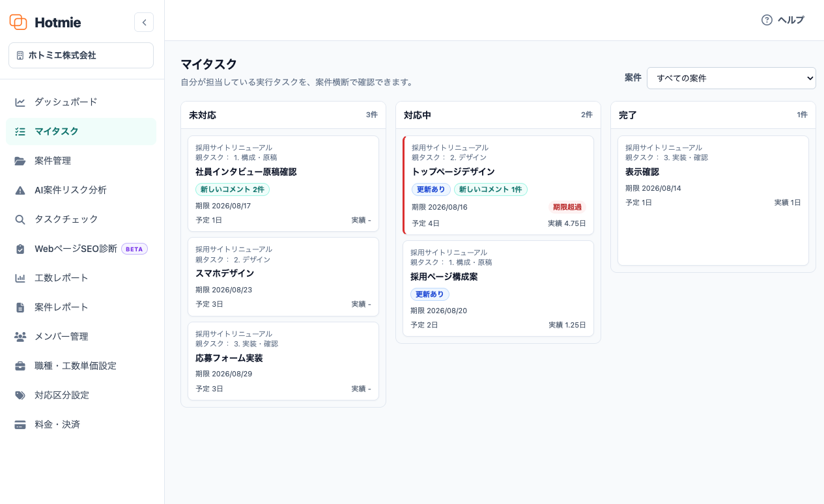Image resolution: width=824 pixels, height=504 pixels.
Task: Open the ダッシュボード menu item
Action: [x=81, y=102]
